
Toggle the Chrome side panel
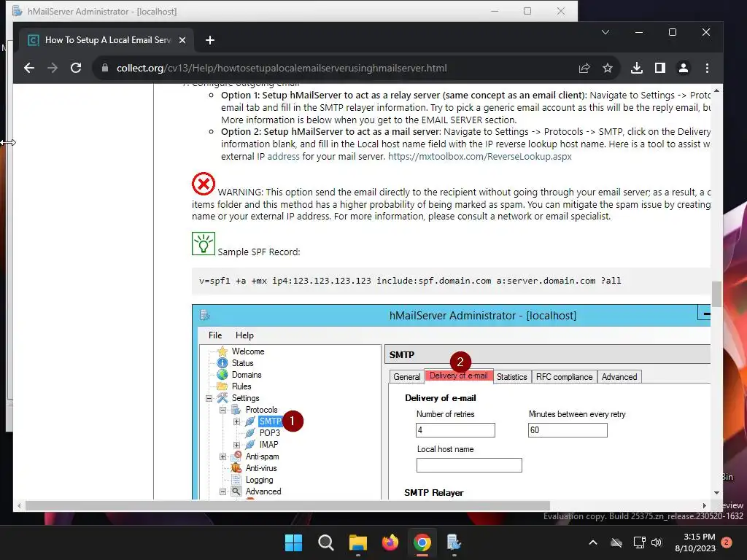[x=659, y=68]
